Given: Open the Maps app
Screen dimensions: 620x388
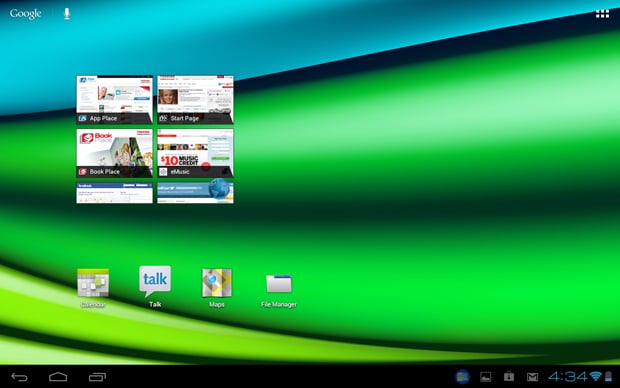Looking at the screenshot, I should pos(217,288).
